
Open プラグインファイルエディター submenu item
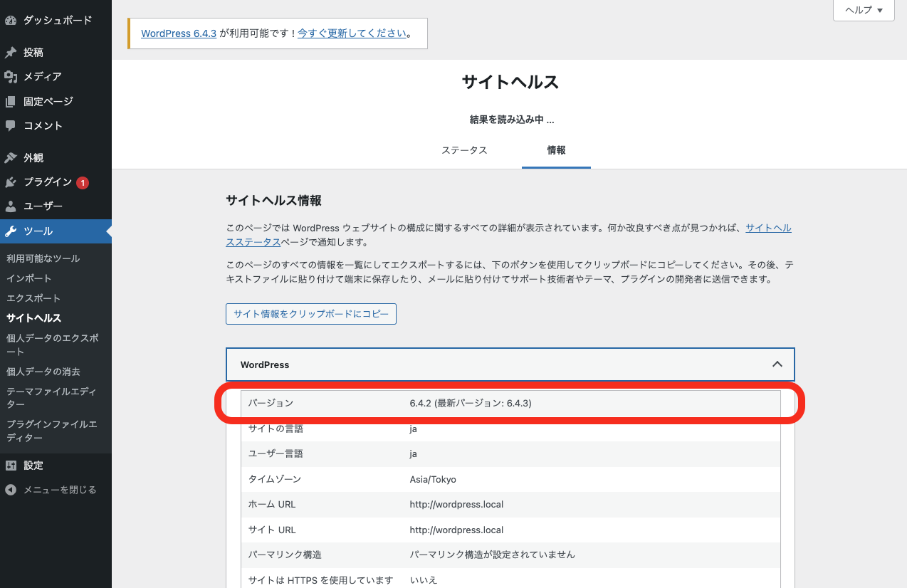tap(52, 431)
